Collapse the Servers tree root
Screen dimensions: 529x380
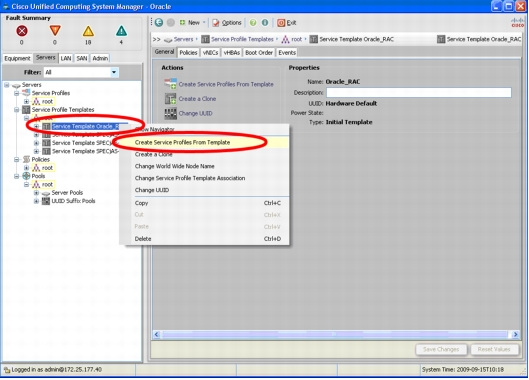coord(6,85)
